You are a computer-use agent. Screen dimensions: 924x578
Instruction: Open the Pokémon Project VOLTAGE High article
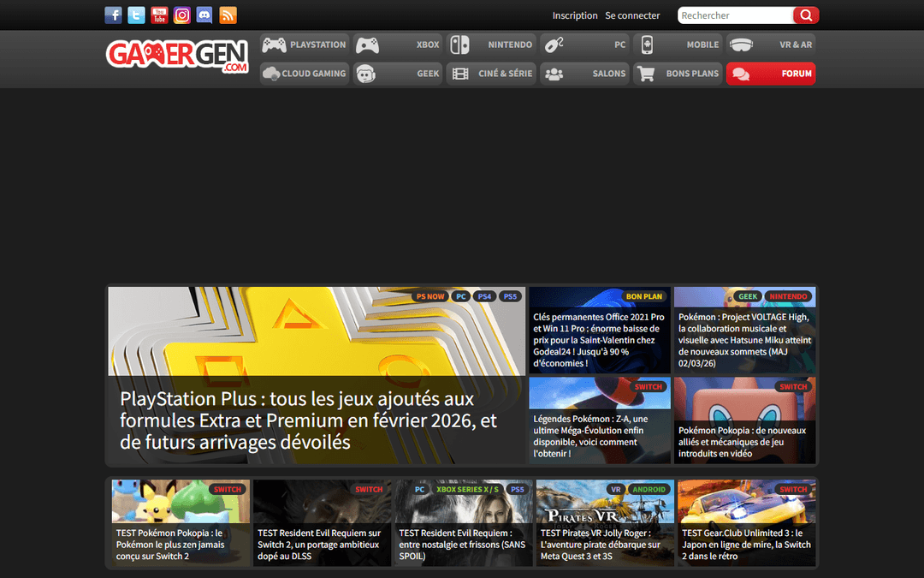pos(744,340)
